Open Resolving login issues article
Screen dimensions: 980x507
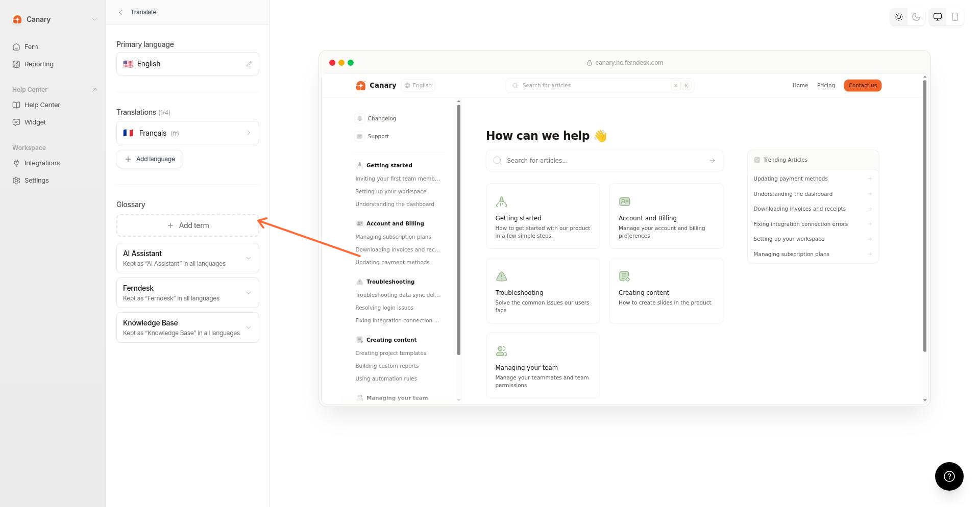coord(384,308)
